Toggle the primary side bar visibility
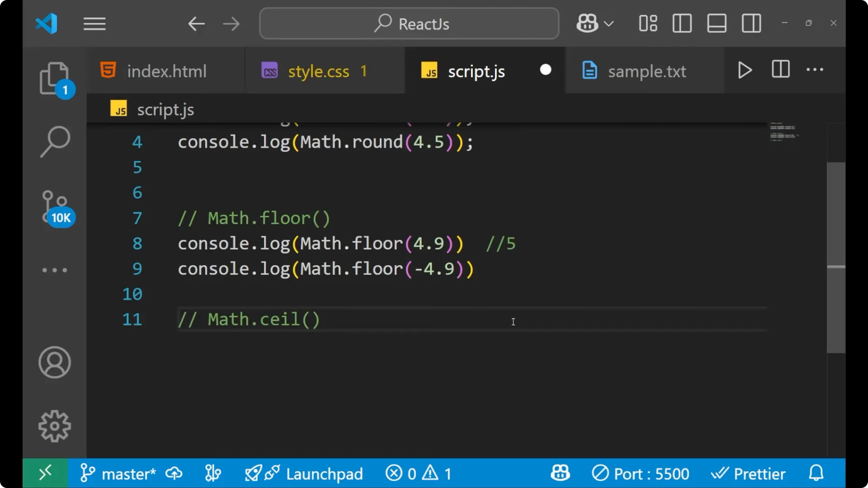Screen dimensions: 868x488 682,23
